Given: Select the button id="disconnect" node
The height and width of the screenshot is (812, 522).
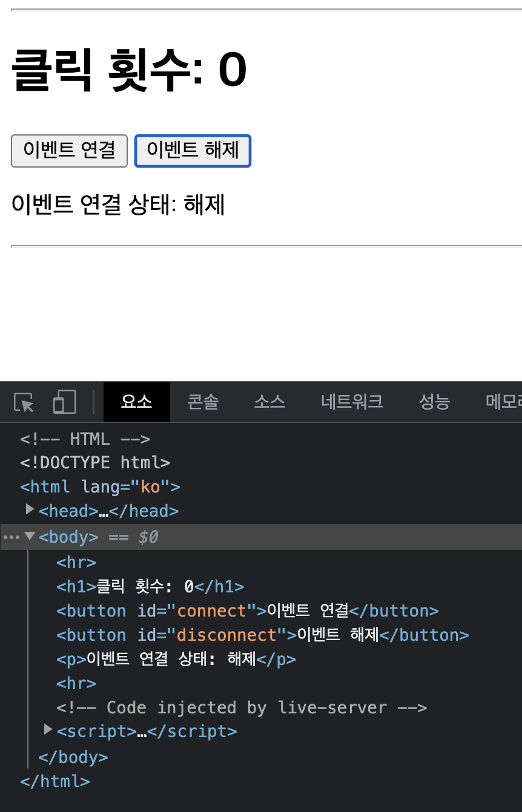Looking at the screenshot, I should [263, 635].
